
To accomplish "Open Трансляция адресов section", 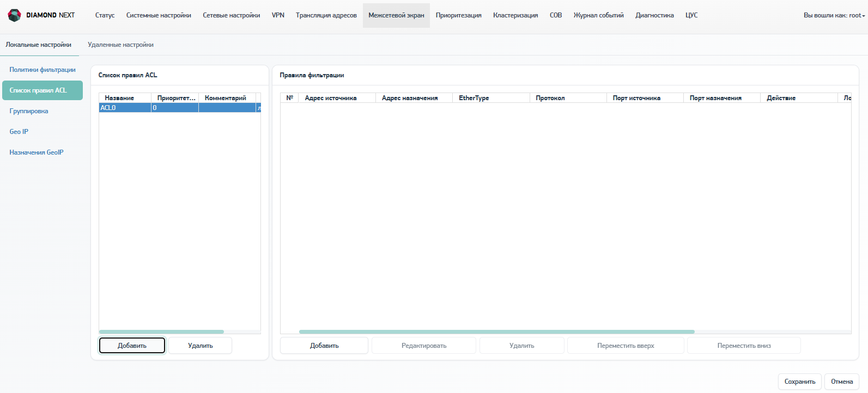I will [326, 15].
